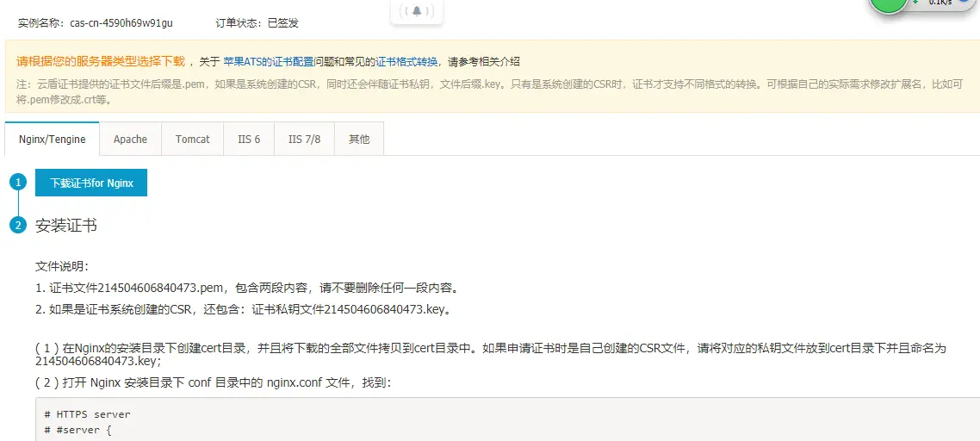The height and width of the screenshot is (441, 980).
Task: Open the 其他 tab
Action: point(359,139)
